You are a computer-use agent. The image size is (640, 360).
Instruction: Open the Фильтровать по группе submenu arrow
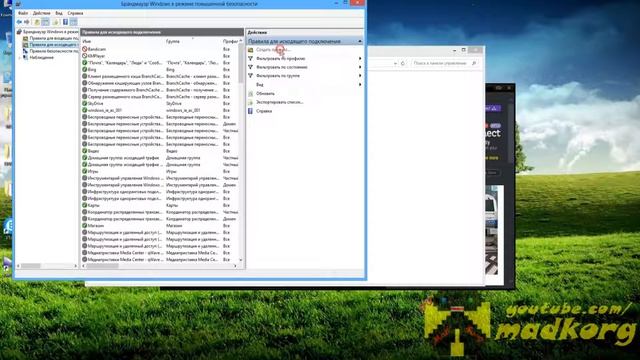[x=360, y=76]
